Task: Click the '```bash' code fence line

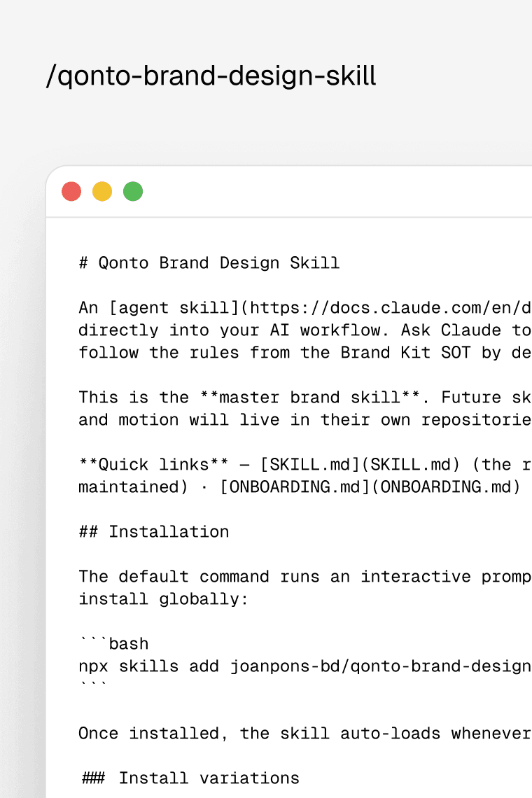Action: pyautogui.click(x=114, y=644)
